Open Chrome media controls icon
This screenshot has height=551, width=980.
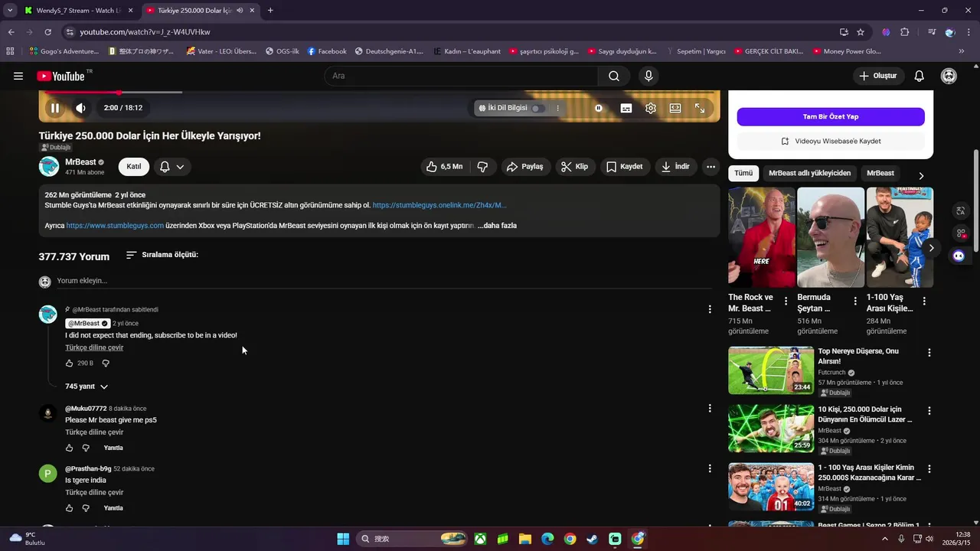[931, 32]
